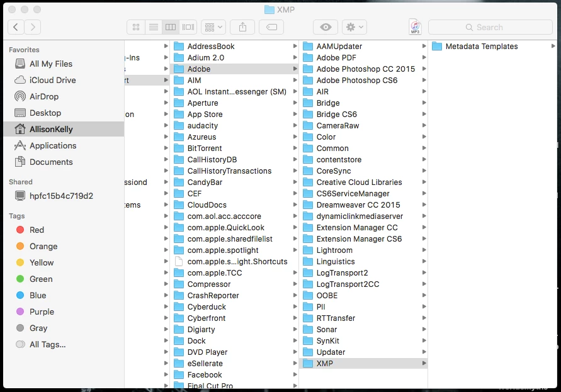Screen dimensions: 561x392
Task: Expand arrow next to Metadata Templates
Action: coord(553,46)
